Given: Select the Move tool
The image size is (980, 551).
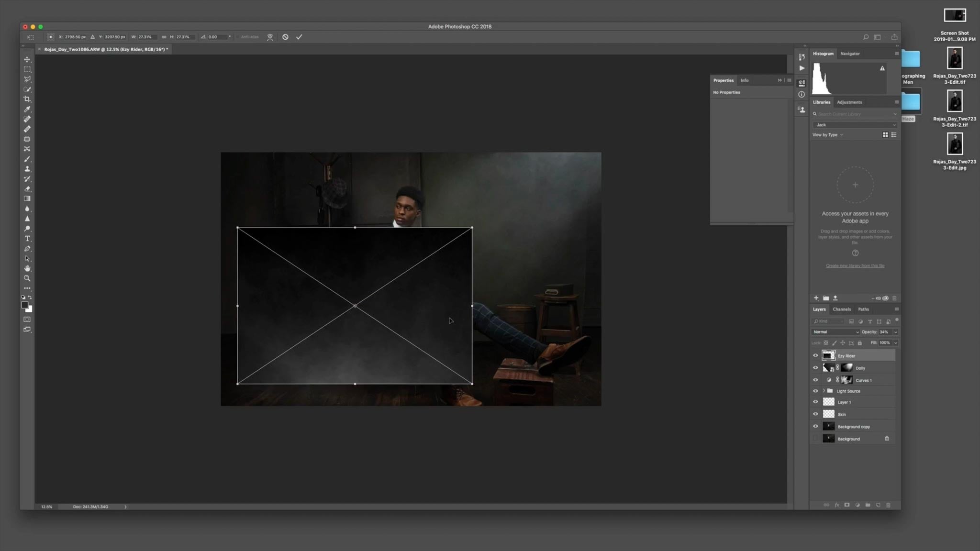Looking at the screenshot, I should click(x=27, y=59).
